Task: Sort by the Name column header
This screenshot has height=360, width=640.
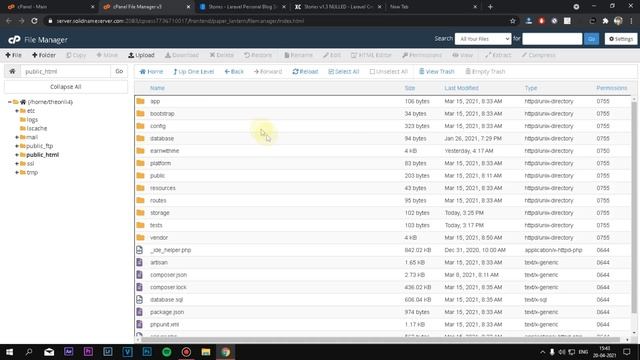Action: click(157, 88)
